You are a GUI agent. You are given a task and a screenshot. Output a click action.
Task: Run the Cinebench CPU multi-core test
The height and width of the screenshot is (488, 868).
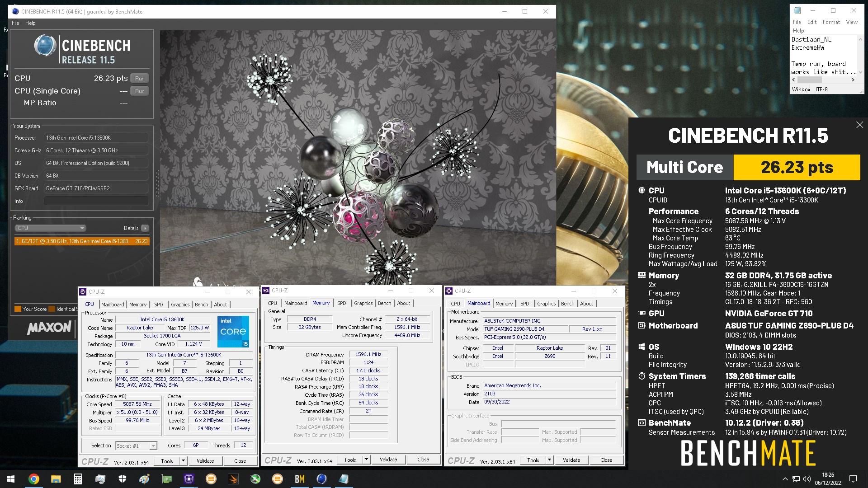pyautogui.click(x=140, y=79)
